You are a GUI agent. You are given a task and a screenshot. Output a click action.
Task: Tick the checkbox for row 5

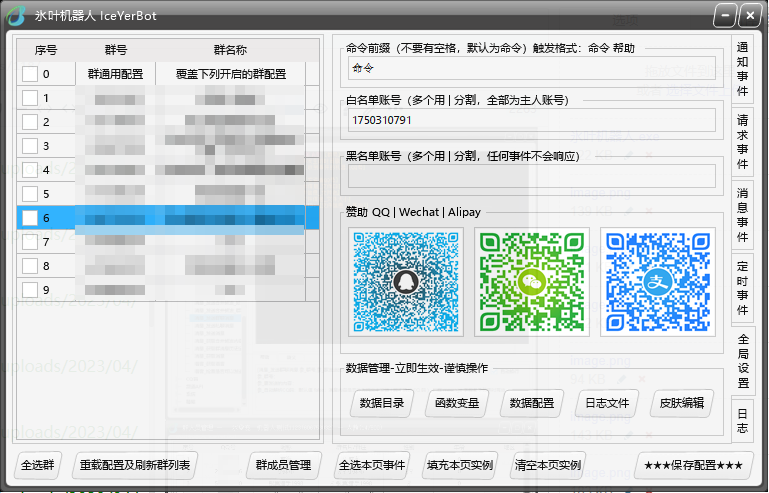pyautogui.click(x=30, y=194)
